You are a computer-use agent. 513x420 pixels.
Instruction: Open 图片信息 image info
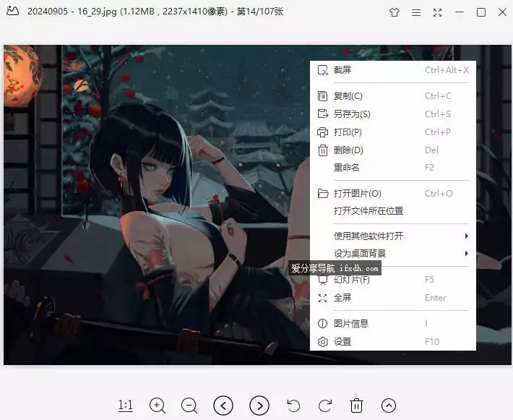pyautogui.click(x=393, y=323)
